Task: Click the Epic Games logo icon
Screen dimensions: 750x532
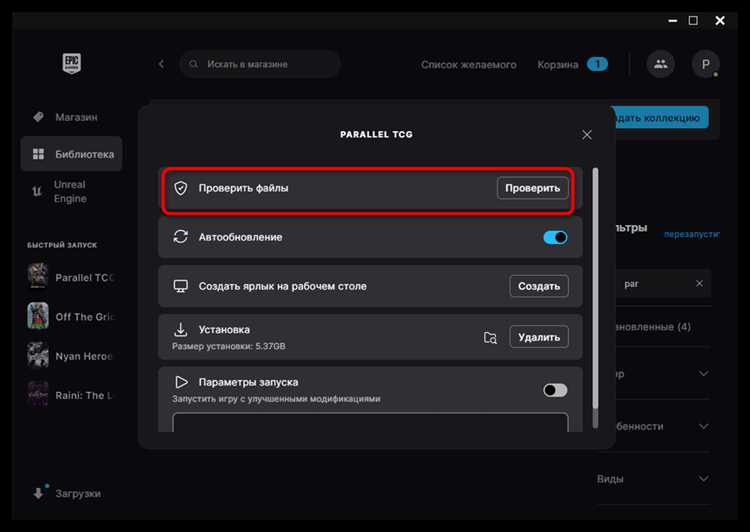Action: tap(72, 63)
